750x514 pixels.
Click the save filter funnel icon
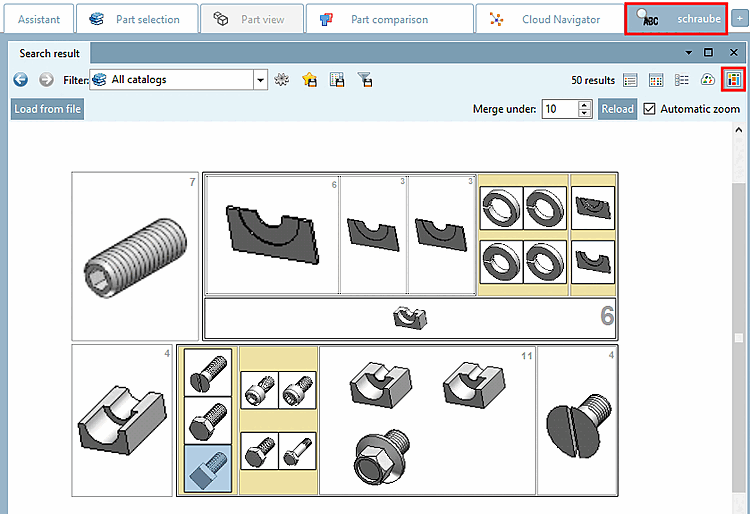pyautogui.click(x=365, y=79)
